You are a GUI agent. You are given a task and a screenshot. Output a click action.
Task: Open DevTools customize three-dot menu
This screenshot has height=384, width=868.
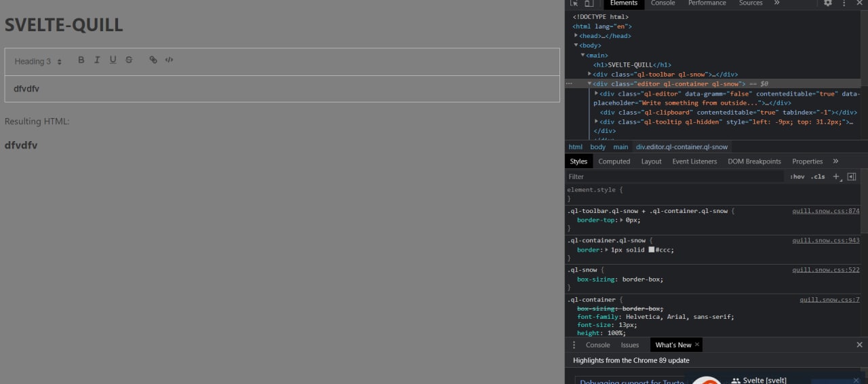click(x=844, y=3)
